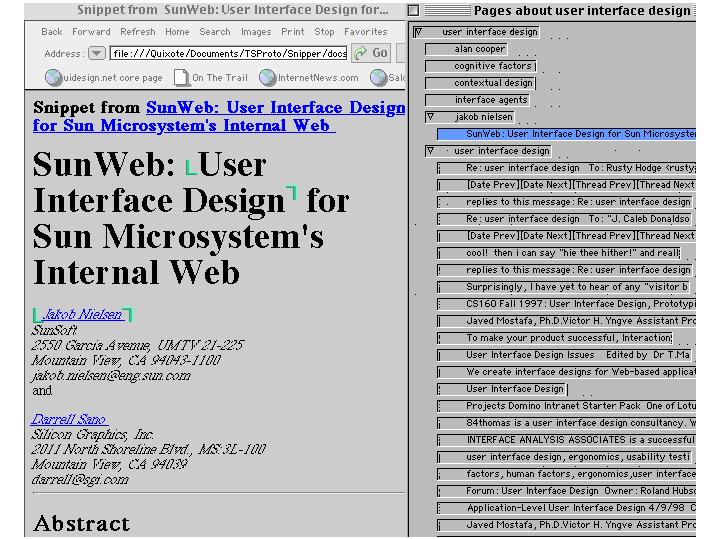Select the cognitive factors tree item
This screenshot has width=719, height=539.
(480, 66)
